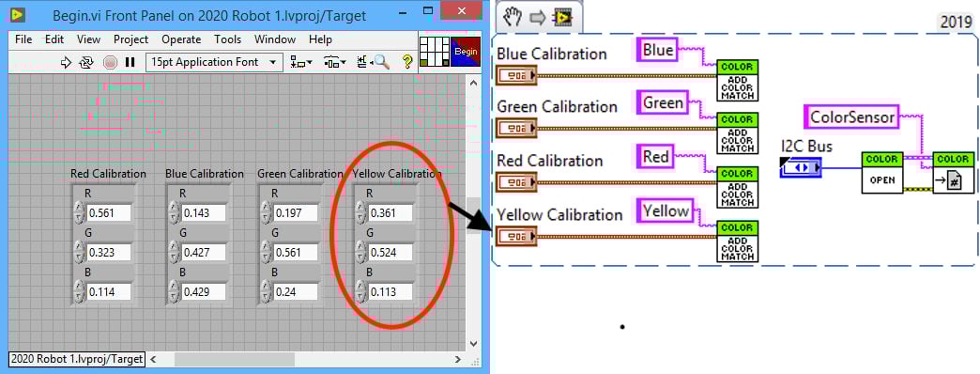Image resolution: width=980 pixels, height=374 pixels.
Task: Open the Context Help question mark
Action: point(407,61)
